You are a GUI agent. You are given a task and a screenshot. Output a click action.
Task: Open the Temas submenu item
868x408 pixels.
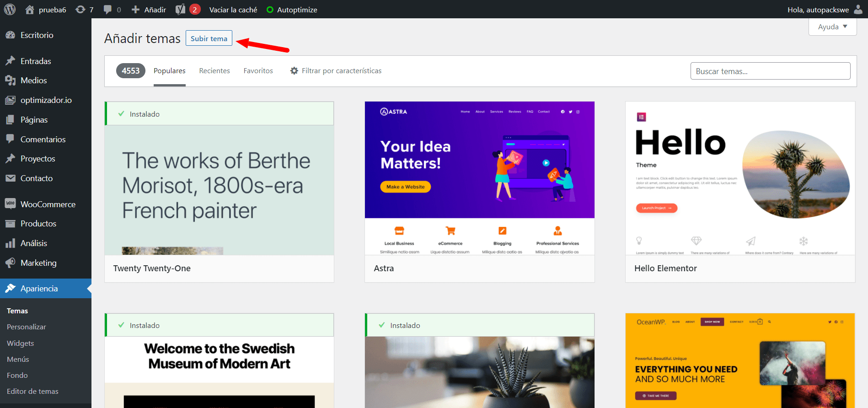[x=17, y=311]
